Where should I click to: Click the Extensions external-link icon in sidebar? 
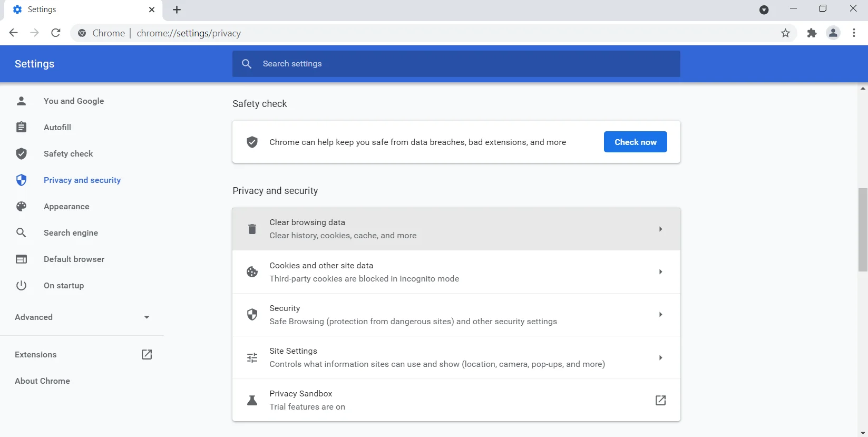click(x=147, y=354)
